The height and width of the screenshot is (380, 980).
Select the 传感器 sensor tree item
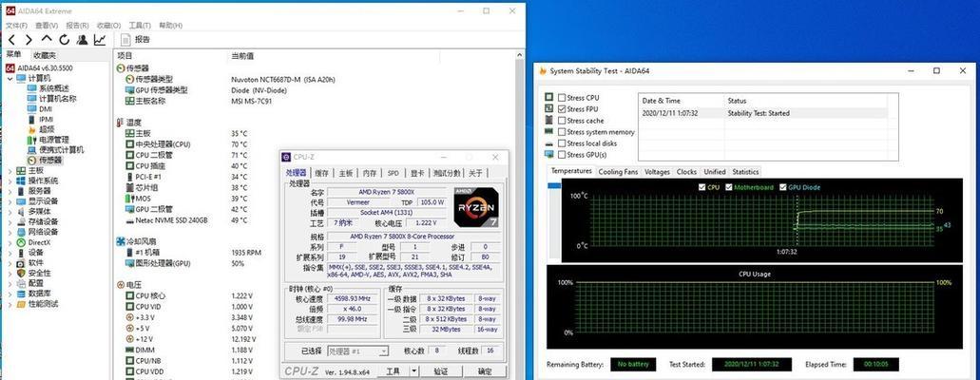tap(50, 160)
